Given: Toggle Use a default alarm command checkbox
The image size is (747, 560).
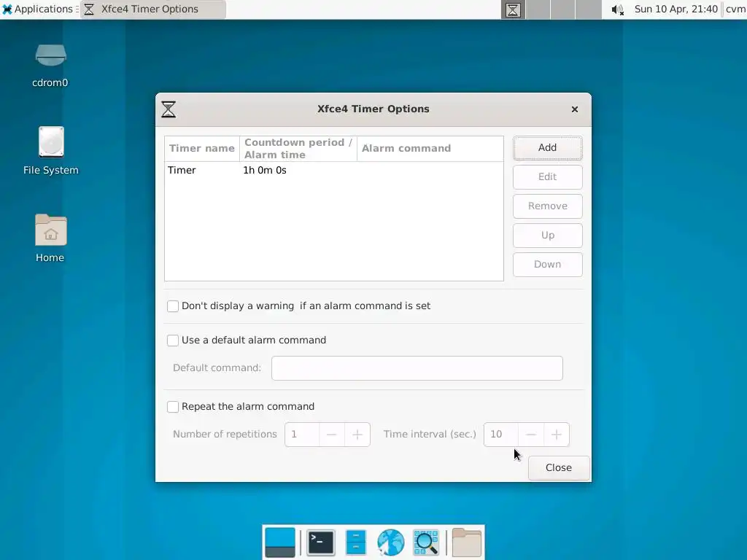Looking at the screenshot, I should point(173,341).
